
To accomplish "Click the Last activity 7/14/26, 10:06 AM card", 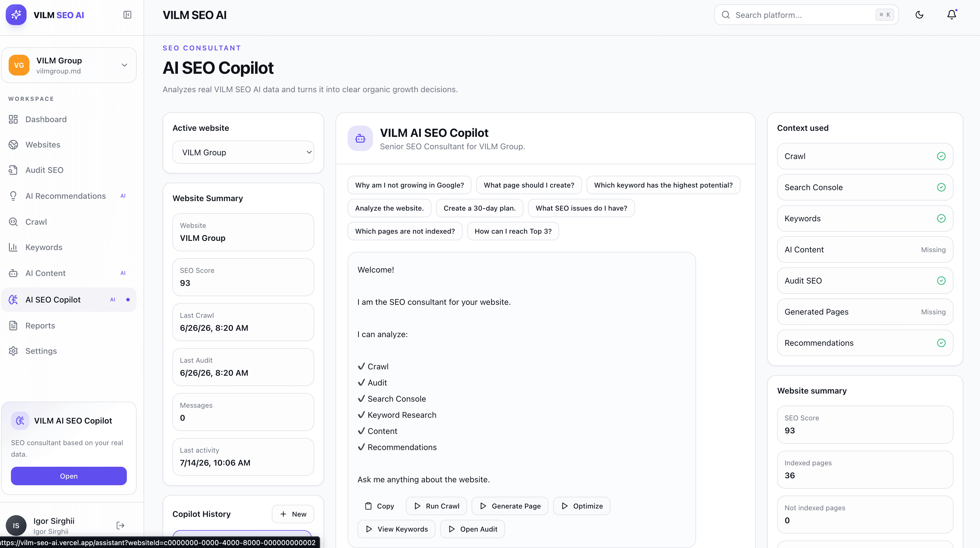I will (x=243, y=457).
